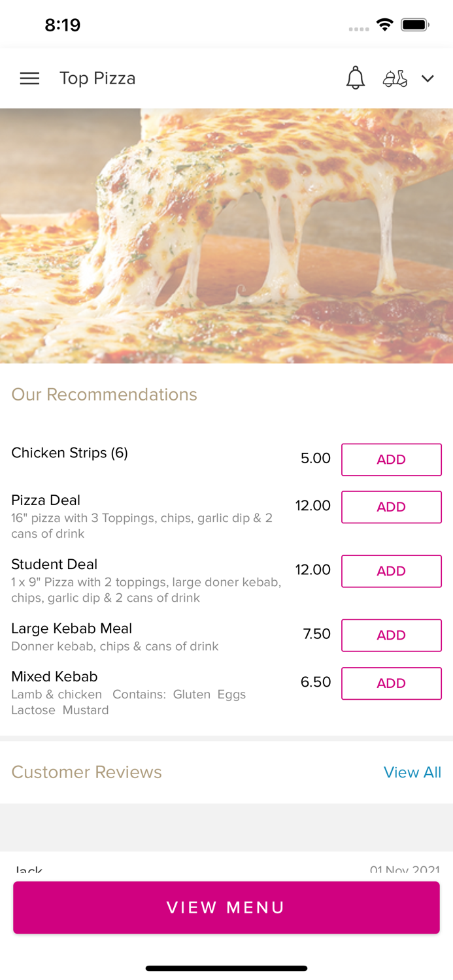The image size is (453, 980).
Task: Tap the cellular signal dots indicator
Action: tap(359, 26)
